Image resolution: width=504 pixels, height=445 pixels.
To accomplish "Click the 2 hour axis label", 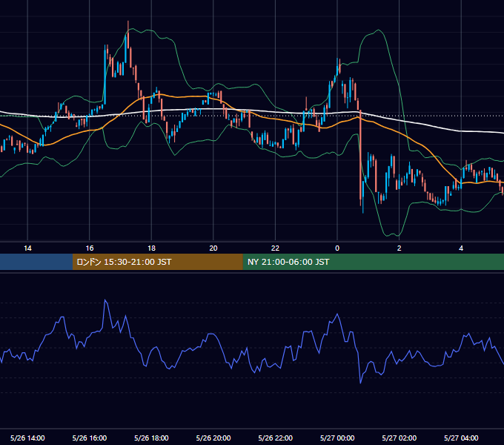I will [x=399, y=248].
